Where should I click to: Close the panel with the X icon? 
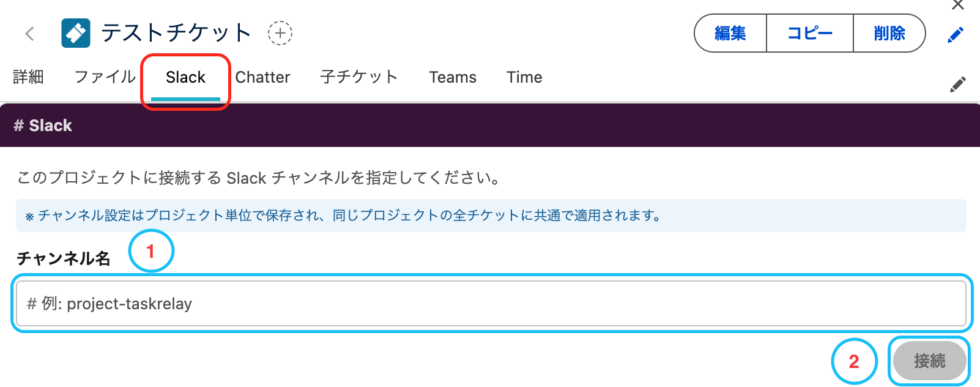click(958, 5)
